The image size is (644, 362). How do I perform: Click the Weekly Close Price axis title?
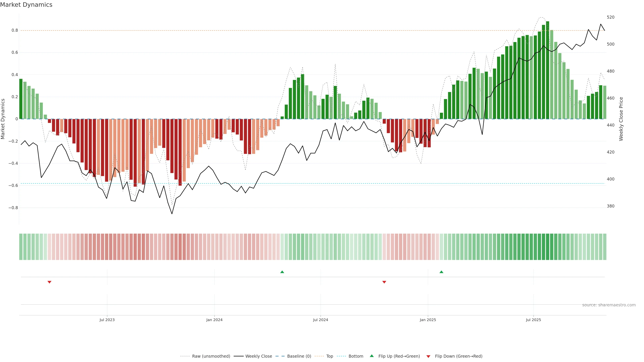point(621,119)
